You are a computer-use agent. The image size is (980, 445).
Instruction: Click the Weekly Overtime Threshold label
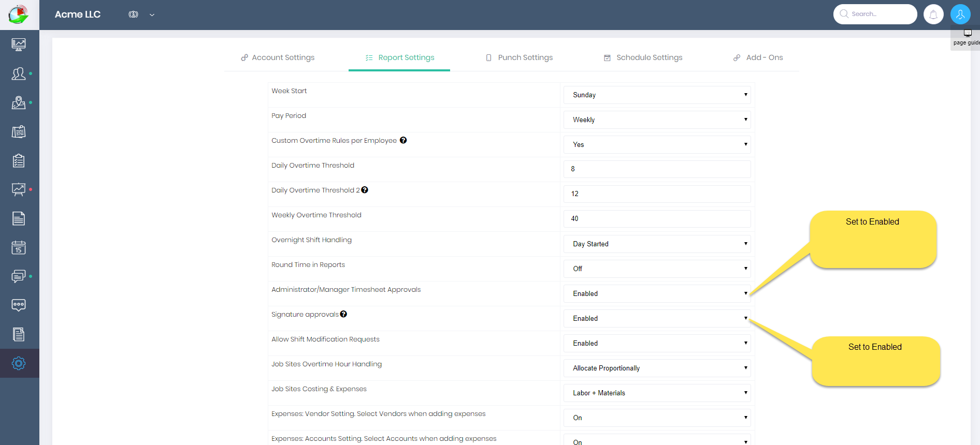[316, 215]
